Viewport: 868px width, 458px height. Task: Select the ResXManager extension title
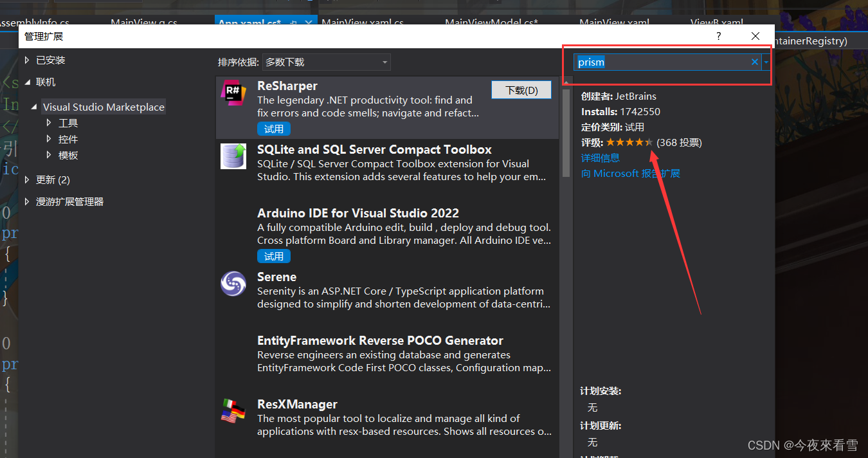click(297, 404)
